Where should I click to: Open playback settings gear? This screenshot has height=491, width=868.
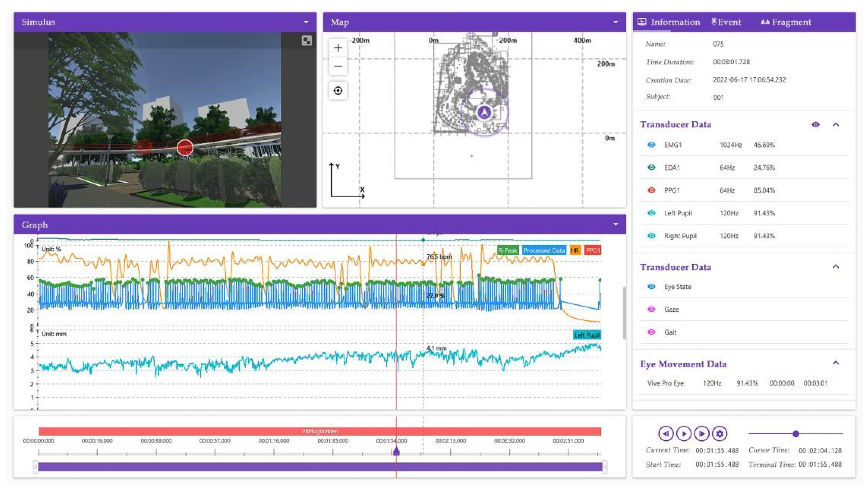coord(719,434)
